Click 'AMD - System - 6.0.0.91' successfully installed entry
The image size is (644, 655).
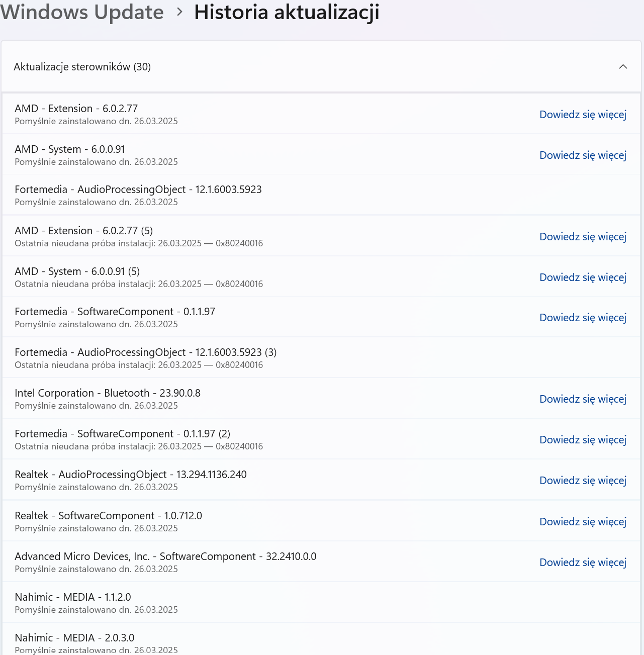point(321,155)
